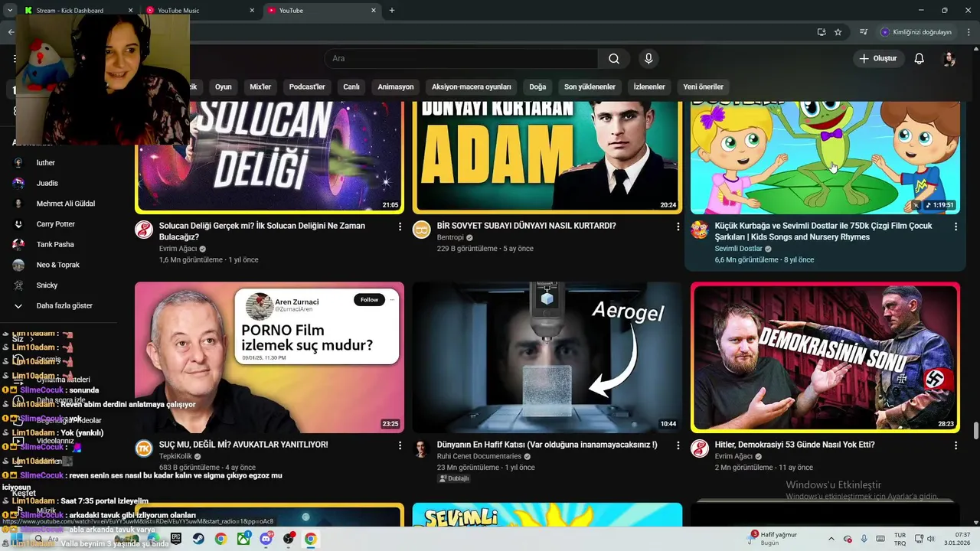Open the YouTube account avatar menu
The height and width of the screenshot is (551, 980).
949,59
